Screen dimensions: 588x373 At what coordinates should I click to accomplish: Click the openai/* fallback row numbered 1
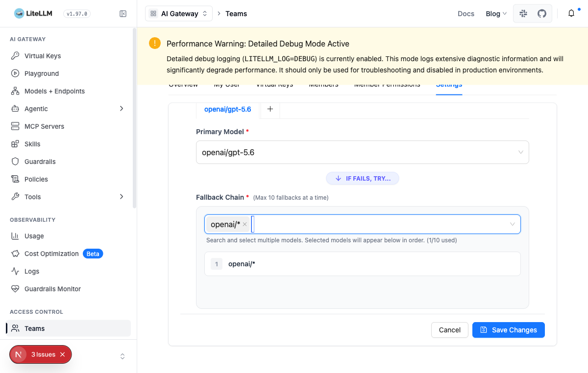click(362, 264)
